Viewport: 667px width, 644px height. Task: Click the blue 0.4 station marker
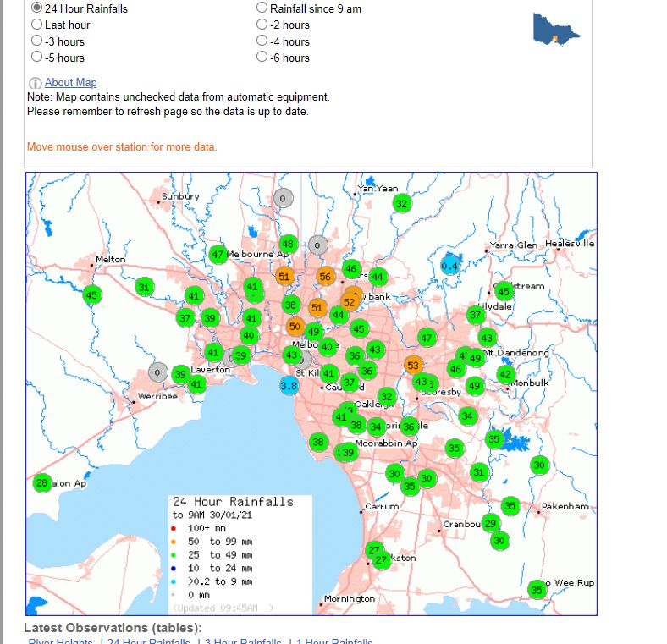[x=450, y=267]
